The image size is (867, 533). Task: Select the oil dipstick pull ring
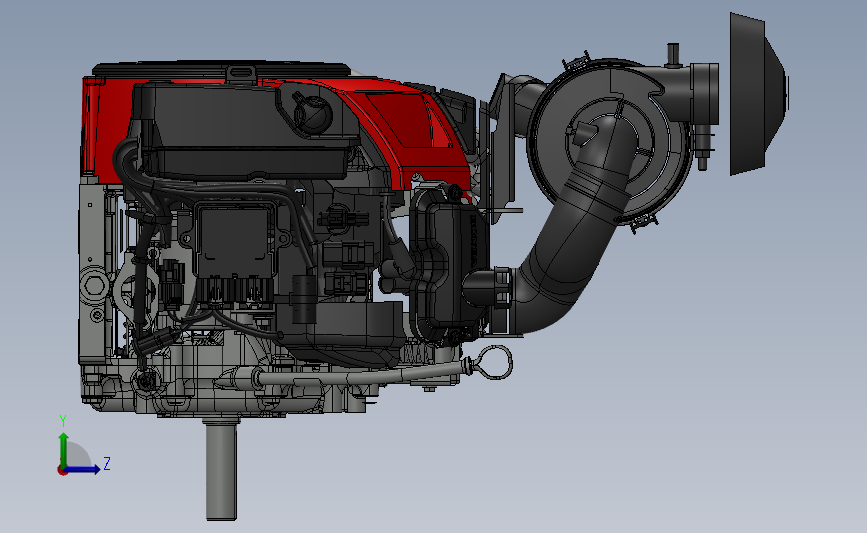tap(495, 362)
